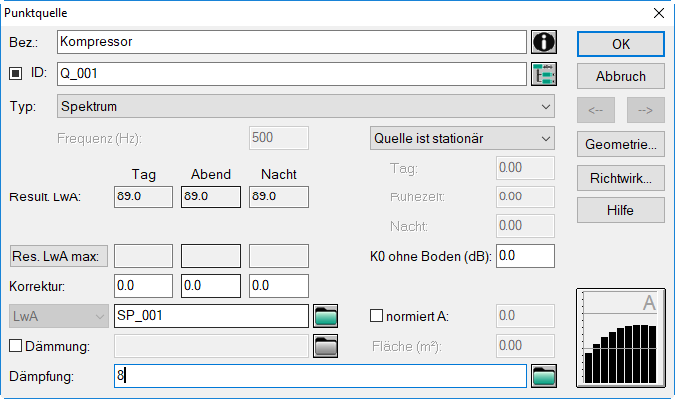Viewport: 675px width, 399px height.
Task: Enable the Dämmung checkbox
Action: tap(15, 346)
